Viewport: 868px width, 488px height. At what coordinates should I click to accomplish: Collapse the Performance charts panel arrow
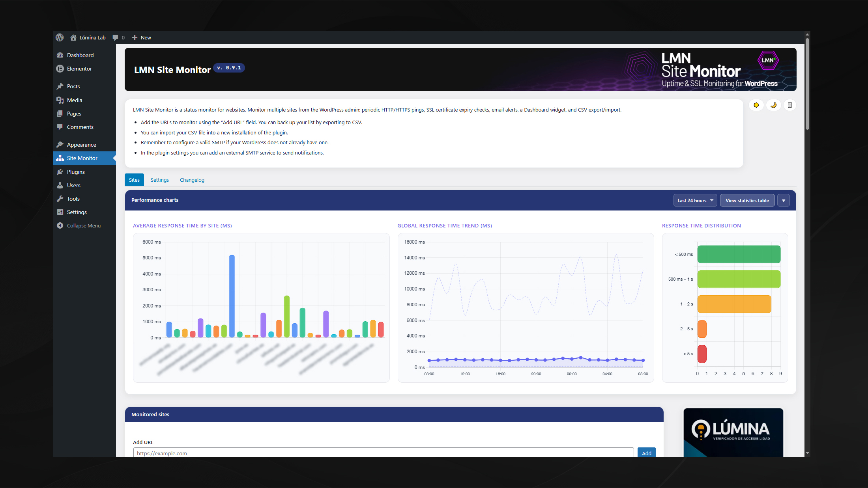(x=783, y=200)
